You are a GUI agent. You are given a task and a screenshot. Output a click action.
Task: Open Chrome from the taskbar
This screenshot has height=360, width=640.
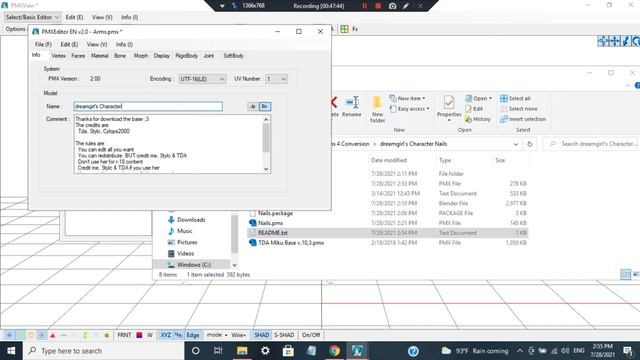coord(334,351)
